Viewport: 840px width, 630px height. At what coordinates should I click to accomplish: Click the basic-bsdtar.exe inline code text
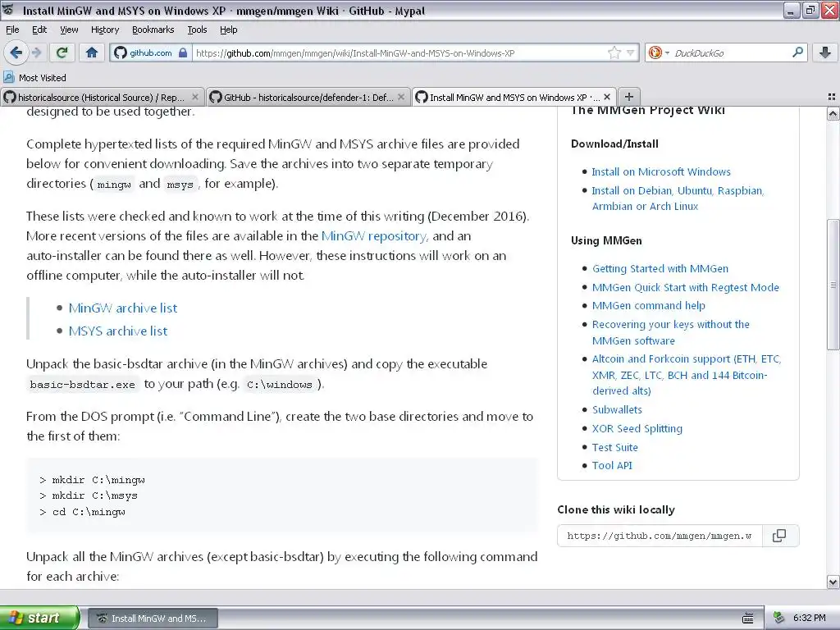pos(83,384)
